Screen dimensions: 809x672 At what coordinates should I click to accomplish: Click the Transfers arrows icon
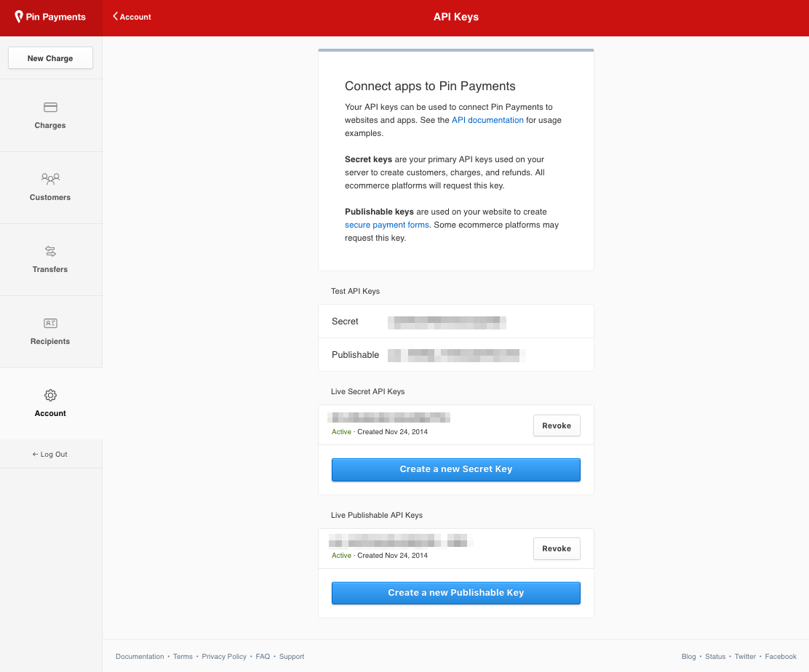coord(51,251)
